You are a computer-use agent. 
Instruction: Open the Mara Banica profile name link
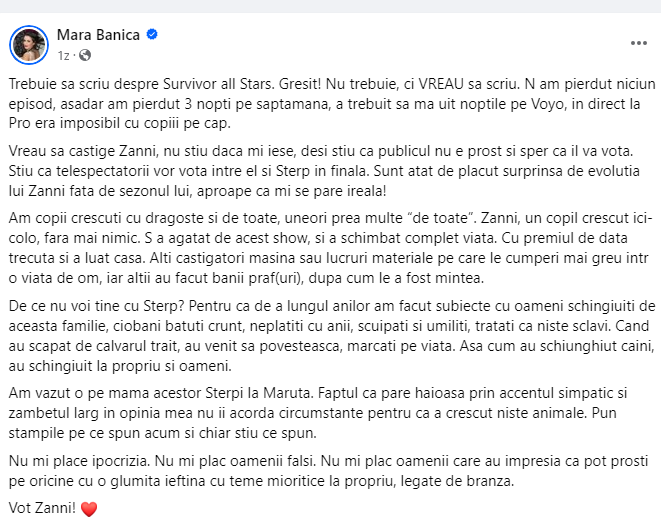pyautogui.click(x=99, y=35)
